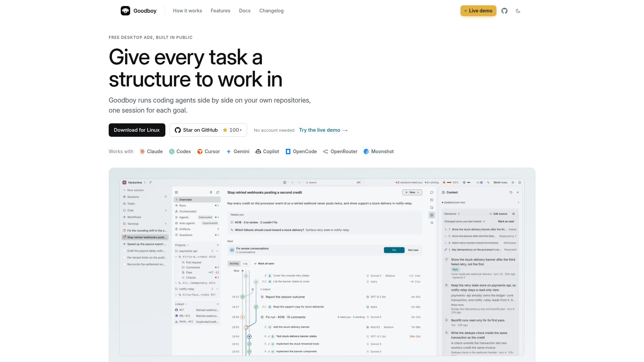Image resolution: width=644 pixels, height=362 pixels.
Task: Launch the Live demo button
Action: click(478, 11)
